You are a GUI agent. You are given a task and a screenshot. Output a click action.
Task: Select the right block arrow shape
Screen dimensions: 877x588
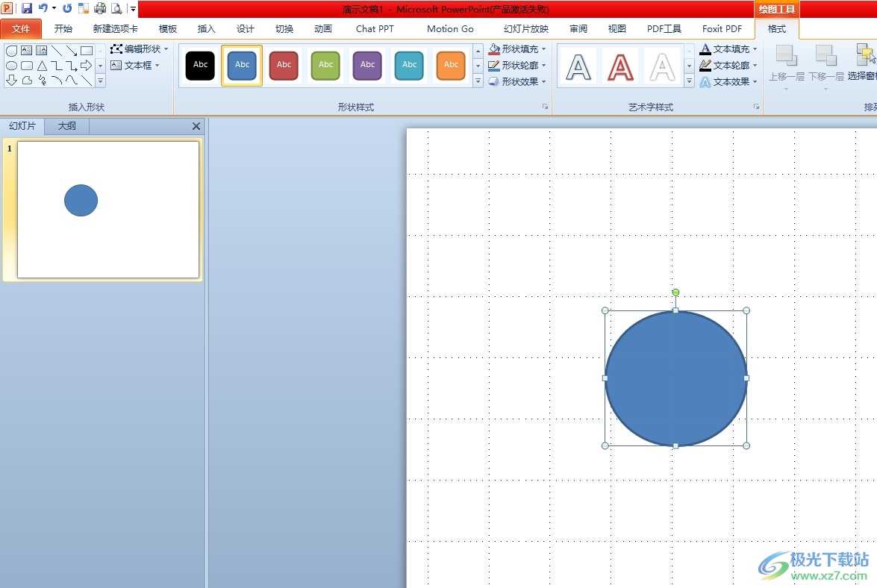pos(87,66)
